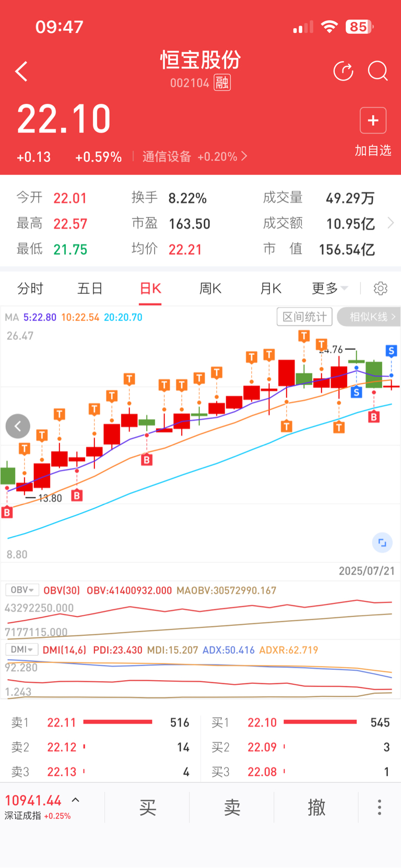Switch to 周K chart tab

[210, 288]
